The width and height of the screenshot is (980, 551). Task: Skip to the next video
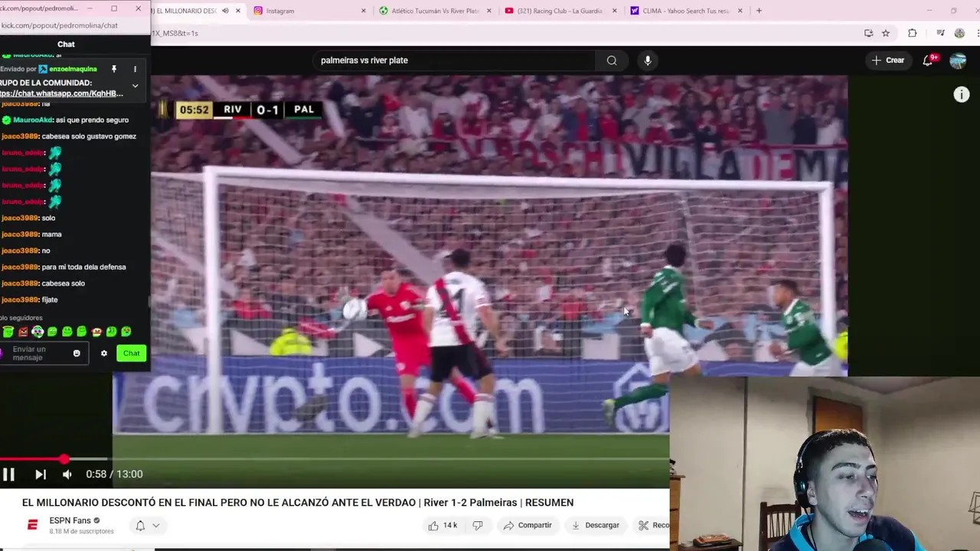pyautogui.click(x=41, y=474)
